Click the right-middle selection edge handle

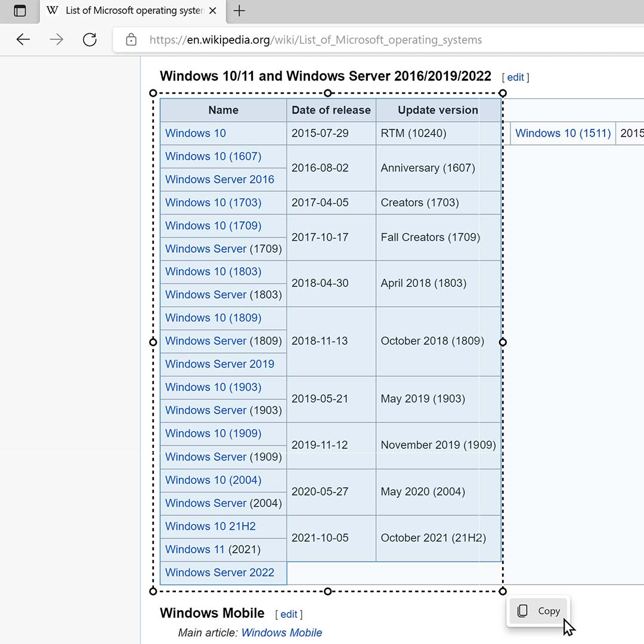click(x=503, y=342)
